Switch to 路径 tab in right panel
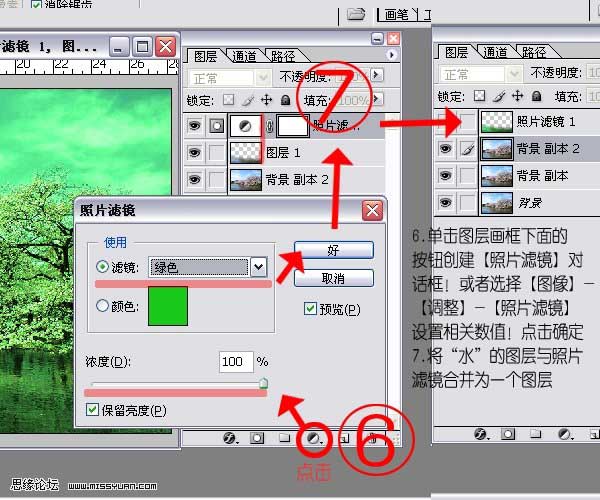 click(x=534, y=52)
